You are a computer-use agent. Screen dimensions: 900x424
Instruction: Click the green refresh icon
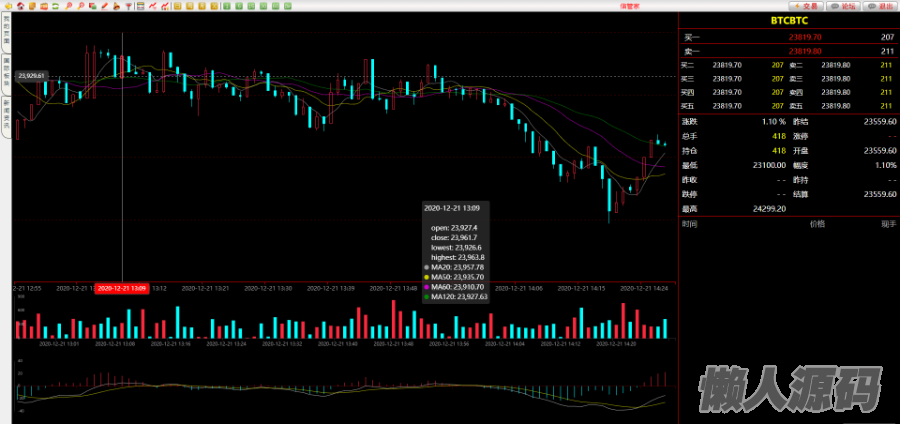55,6
